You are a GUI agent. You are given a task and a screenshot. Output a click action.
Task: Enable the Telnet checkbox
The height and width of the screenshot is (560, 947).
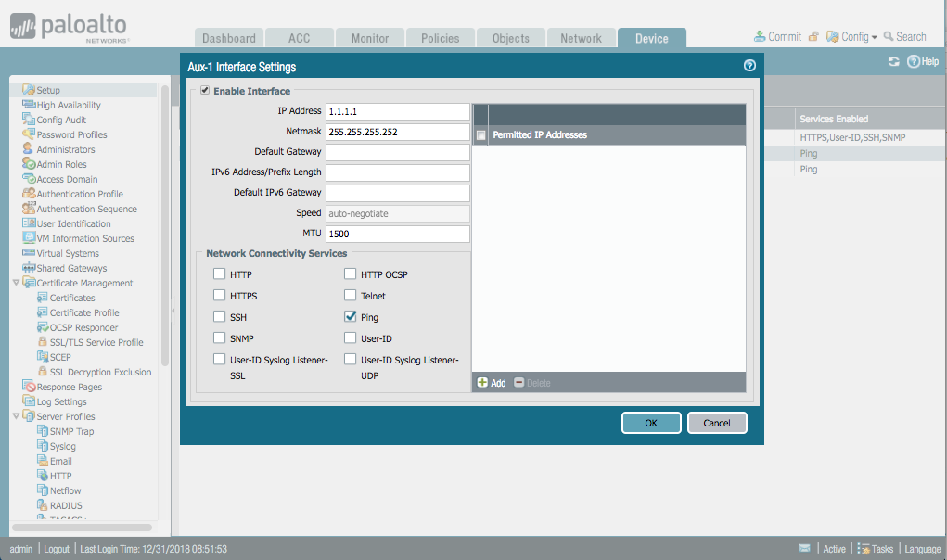[351, 295]
